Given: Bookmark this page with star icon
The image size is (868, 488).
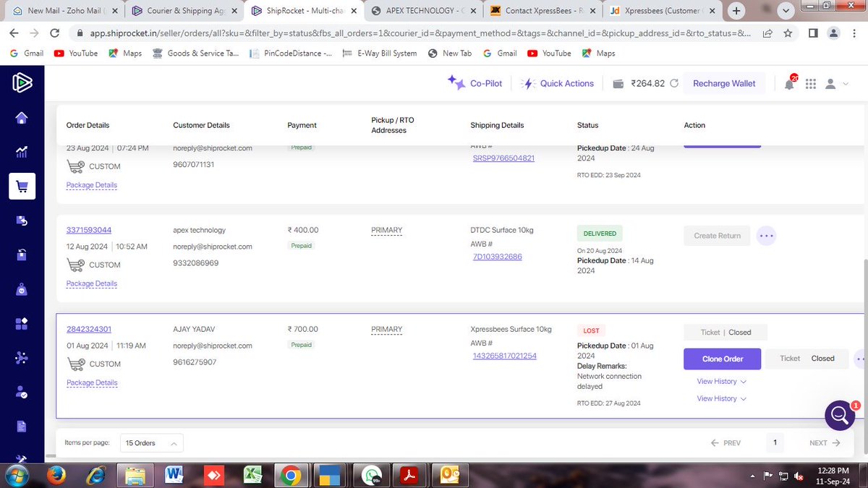Looking at the screenshot, I should click(787, 33).
